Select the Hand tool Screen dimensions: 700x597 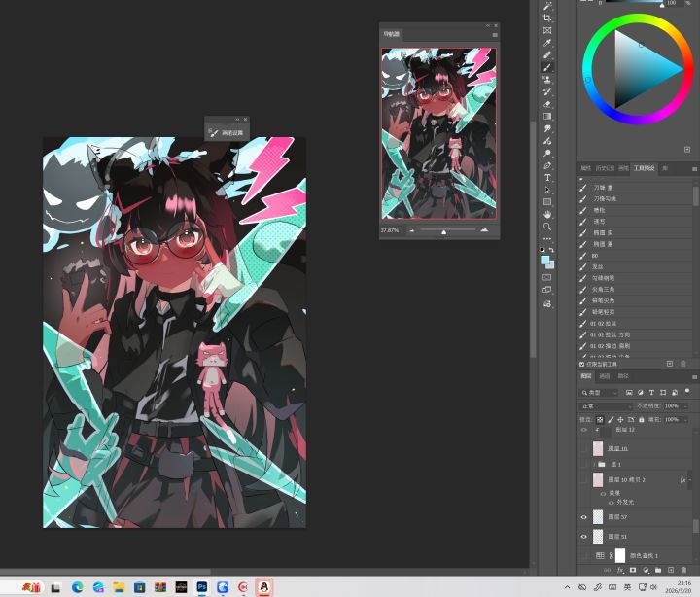547,214
